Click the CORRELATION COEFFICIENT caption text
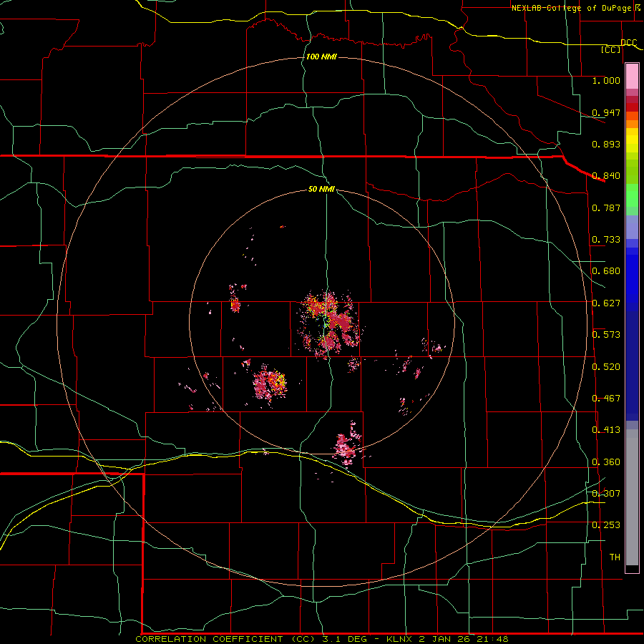Screen dimensions: 644x644 click(213, 639)
